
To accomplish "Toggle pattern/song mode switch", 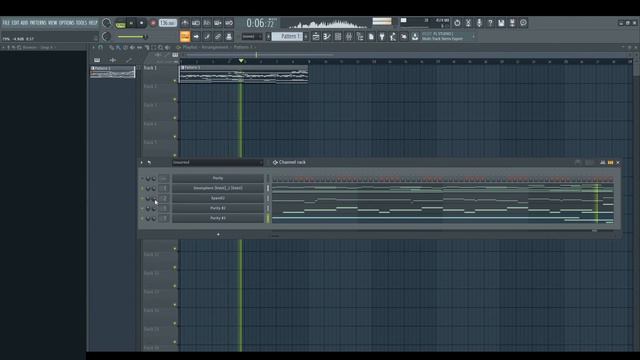I will [120, 24].
